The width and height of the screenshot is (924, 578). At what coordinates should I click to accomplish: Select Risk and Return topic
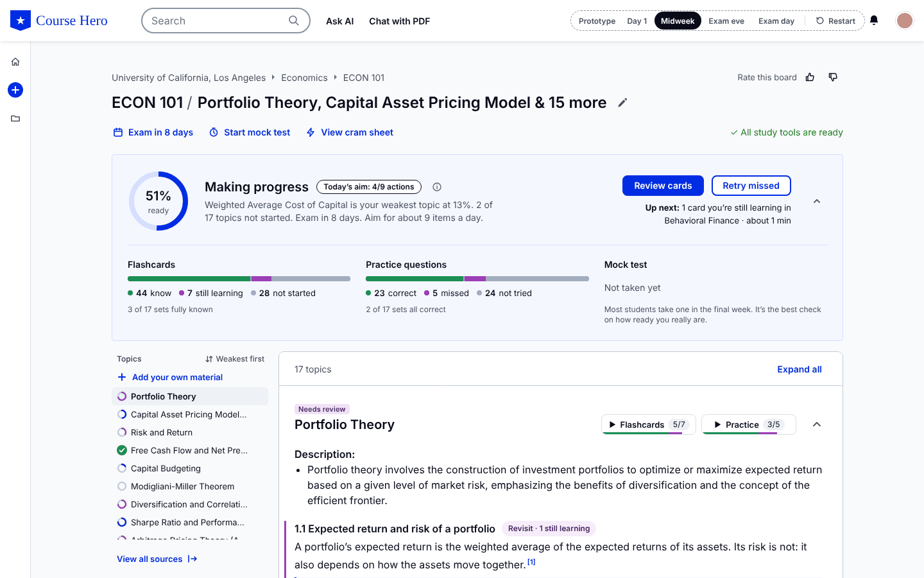tap(190, 432)
